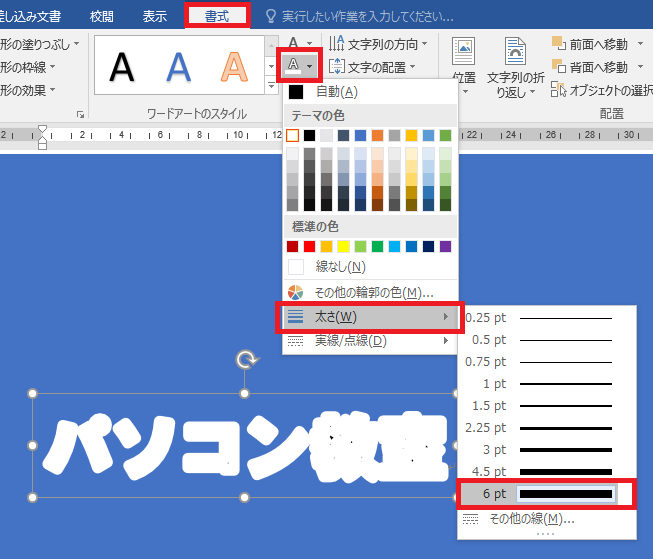This screenshot has width=653, height=559.
Task: Select orange theme color swatch in top row
Action: pos(377,135)
